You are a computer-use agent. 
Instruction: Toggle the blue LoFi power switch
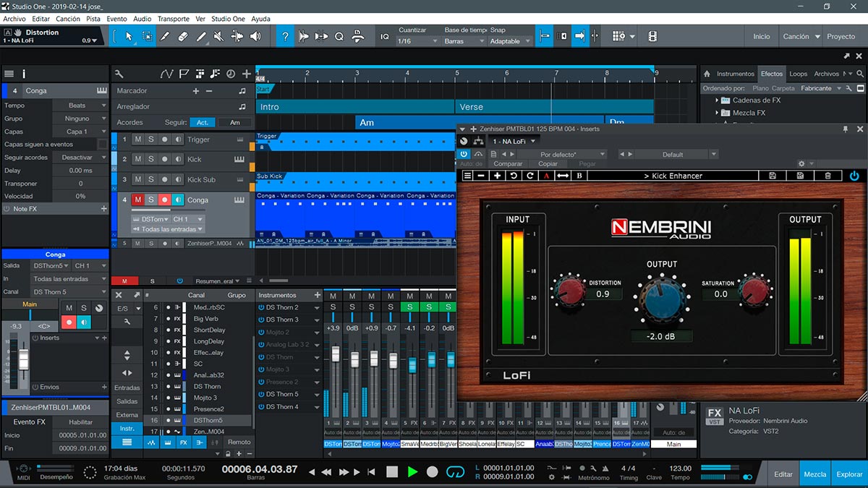[854, 176]
